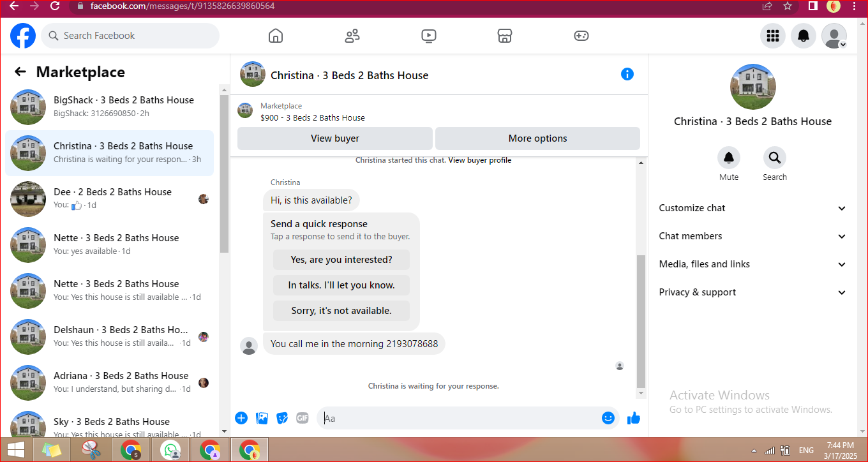Click the ENG language indicator
868x462 pixels.
pos(806,451)
